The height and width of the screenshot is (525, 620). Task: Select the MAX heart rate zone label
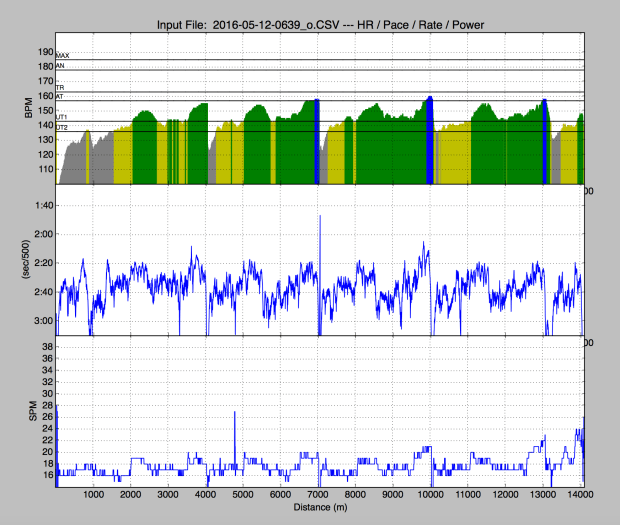pos(63,55)
